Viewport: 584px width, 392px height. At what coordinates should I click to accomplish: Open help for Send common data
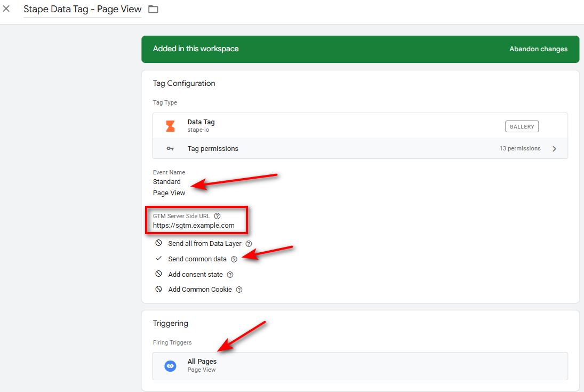(234, 259)
